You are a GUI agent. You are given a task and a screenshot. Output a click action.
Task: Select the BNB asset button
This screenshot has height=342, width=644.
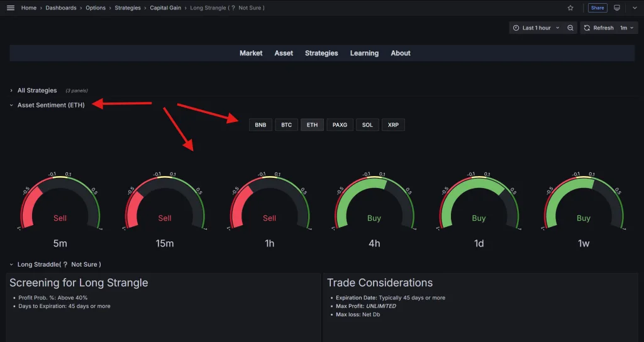(260, 125)
